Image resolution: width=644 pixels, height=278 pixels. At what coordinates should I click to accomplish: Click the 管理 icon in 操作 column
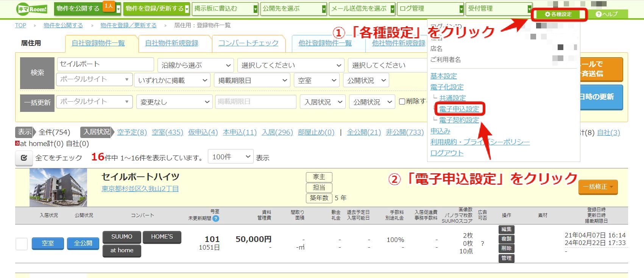(506, 258)
